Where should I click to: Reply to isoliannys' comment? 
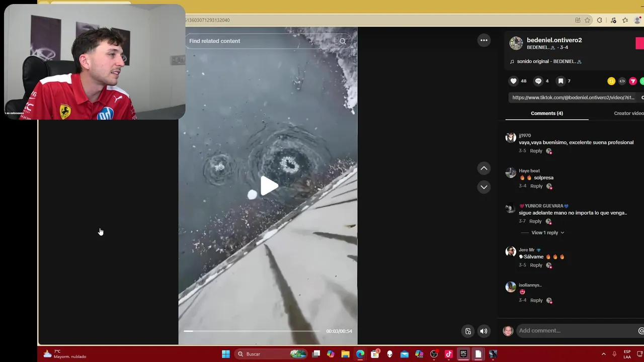536,300
